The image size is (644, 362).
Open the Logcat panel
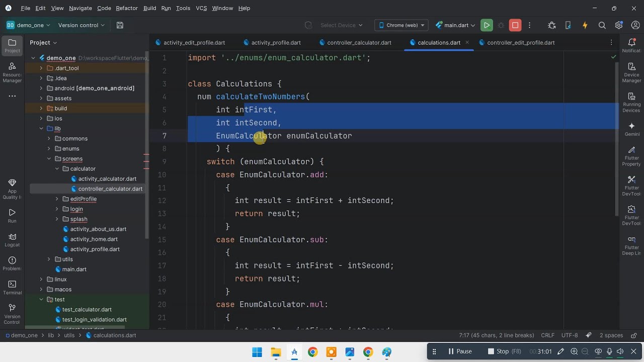(x=12, y=240)
